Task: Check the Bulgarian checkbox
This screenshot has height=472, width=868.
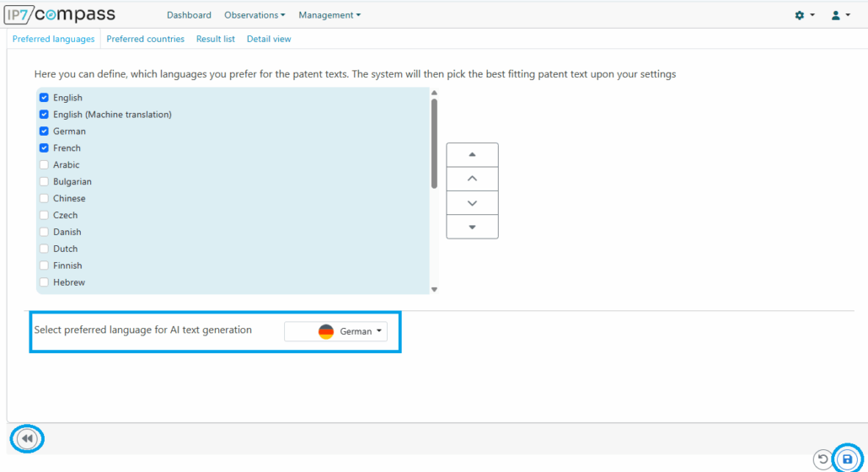Action: pyautogui.click(x=44, y=181)
